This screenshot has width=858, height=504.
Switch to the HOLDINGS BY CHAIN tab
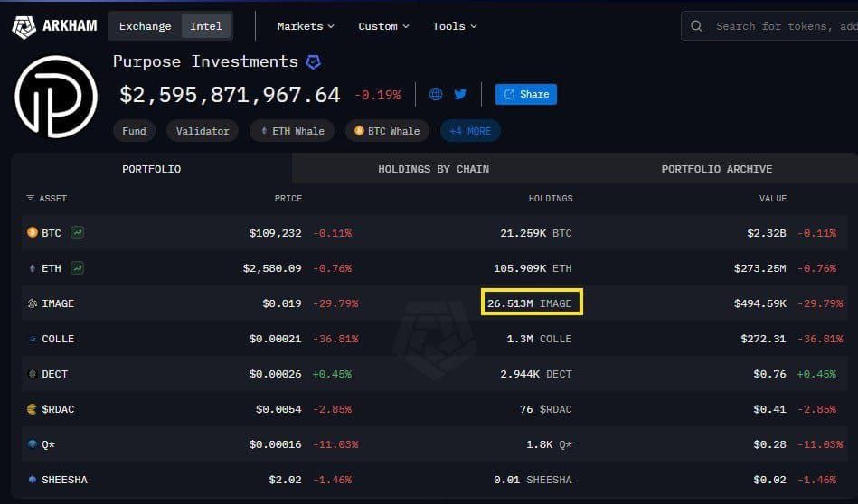point(433,169)
